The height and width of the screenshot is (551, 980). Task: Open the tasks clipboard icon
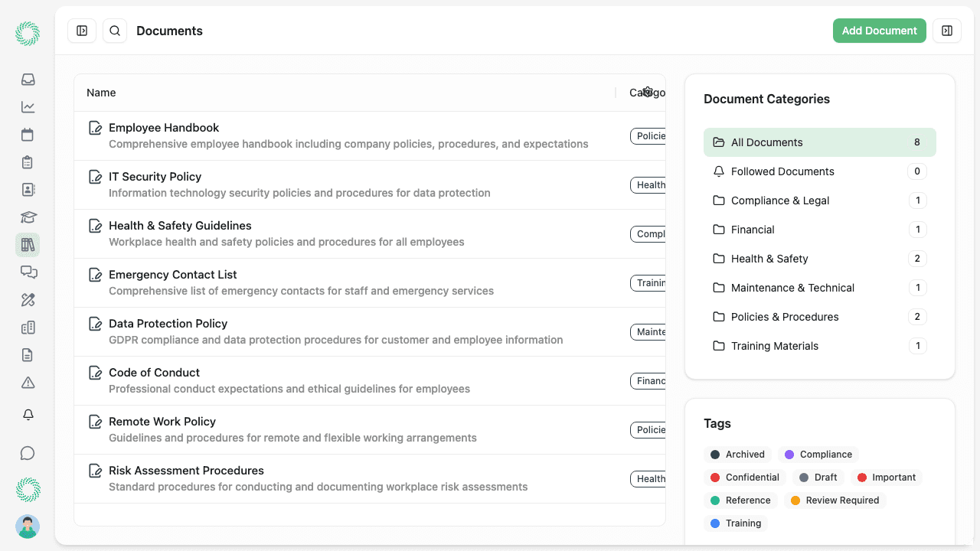tap(28, 161)
